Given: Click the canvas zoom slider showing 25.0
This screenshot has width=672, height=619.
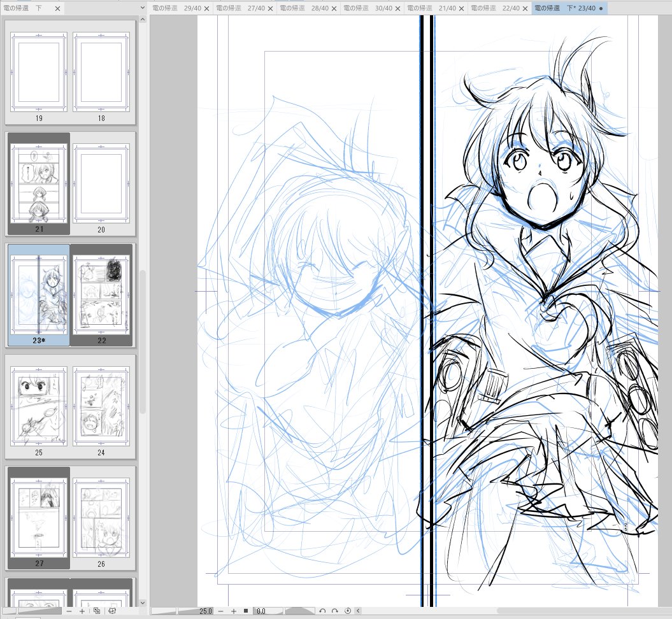Looking at the screenshot, I should (182, 611).
